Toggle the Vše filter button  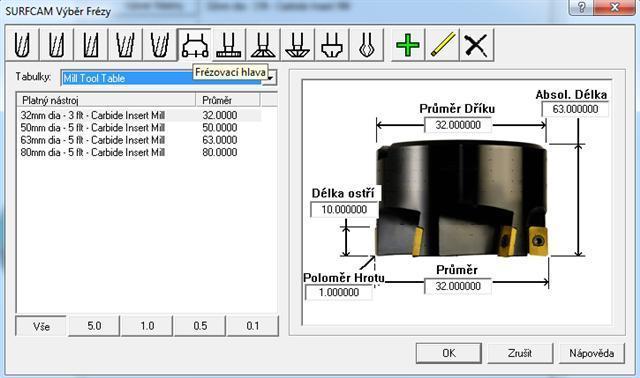click(41, 326)
